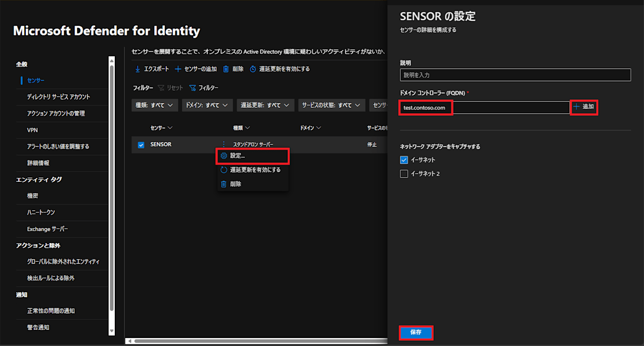Screen dimensions: 644x346
Task: Sort by the ドメイン column header
Action: [310, 128]
